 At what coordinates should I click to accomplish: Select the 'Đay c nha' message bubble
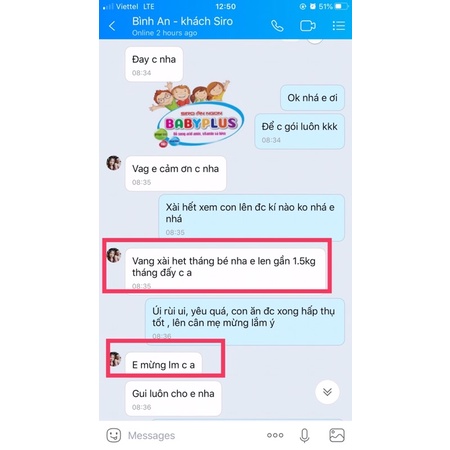coord(154,64)
